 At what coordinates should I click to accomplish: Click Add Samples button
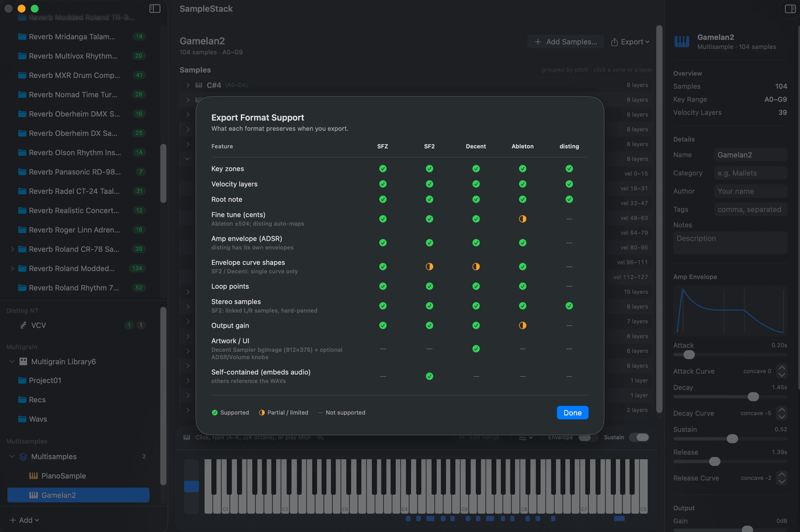(565, 42)
